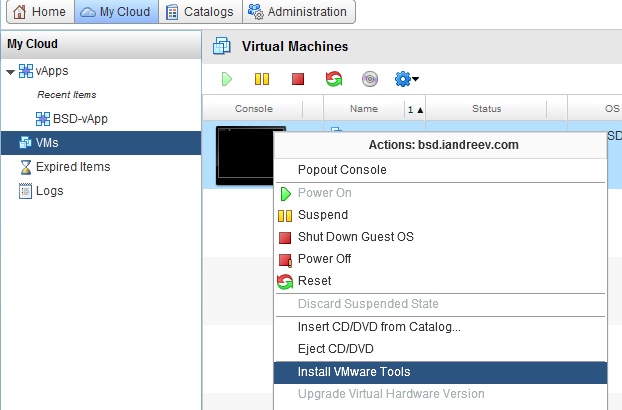Open the Catalogs tab
Viewport: 622px width, 410px height.
pyautogui.click(x=200, y=12)
